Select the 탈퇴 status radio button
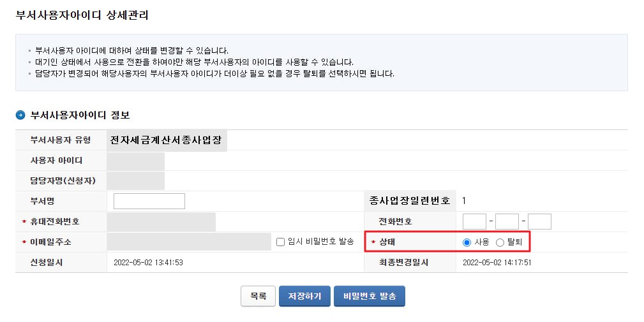This screenshot has height=322, width=644. [x=500, y=242]
